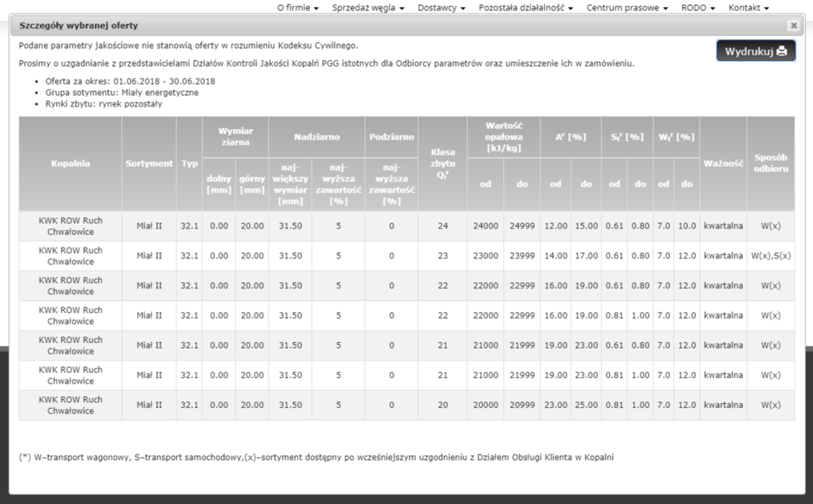Open the O firmie dropdown menu
813x504 pixels.
[x=297, y=7]
